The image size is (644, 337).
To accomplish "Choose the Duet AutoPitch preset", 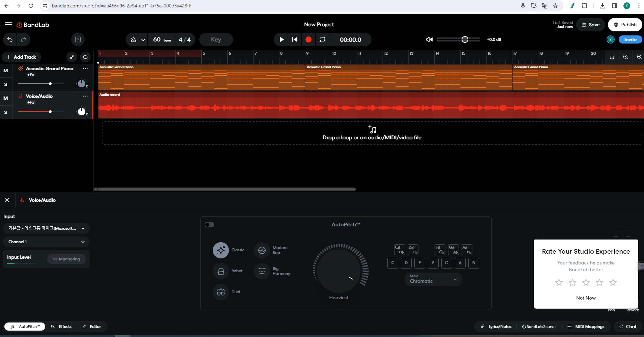I will pos(221,292).
